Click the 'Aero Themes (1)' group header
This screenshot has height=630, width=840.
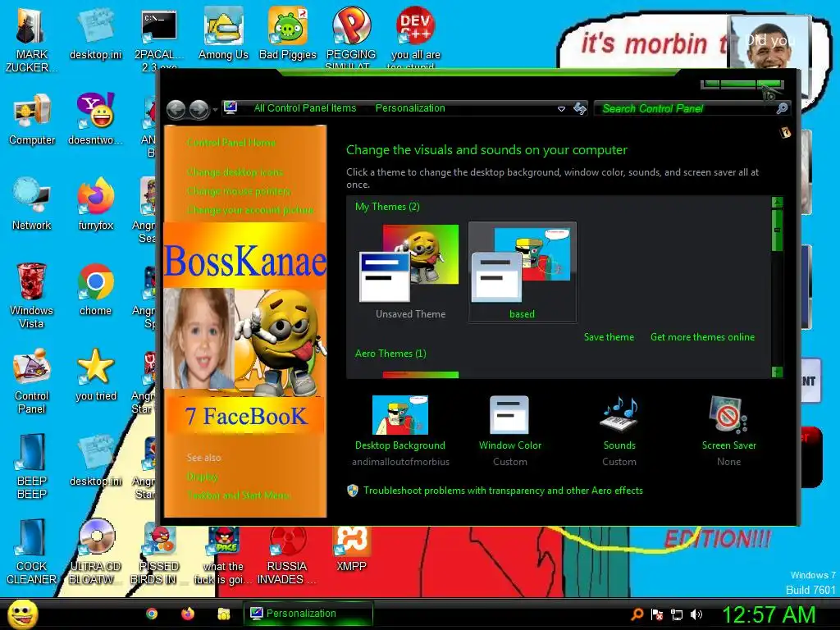[x=390, y=354]
